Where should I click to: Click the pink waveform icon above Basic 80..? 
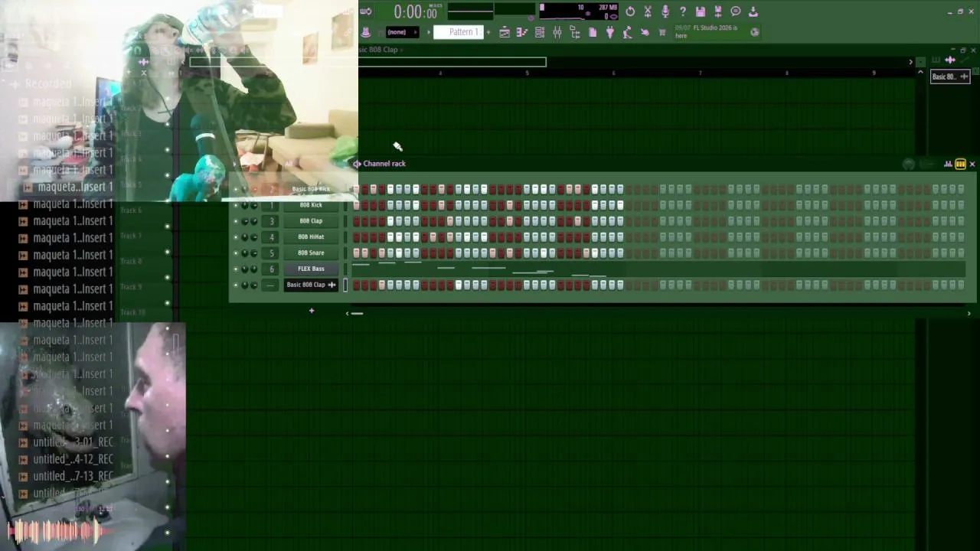pyautogui.click(x=950, y=60)
